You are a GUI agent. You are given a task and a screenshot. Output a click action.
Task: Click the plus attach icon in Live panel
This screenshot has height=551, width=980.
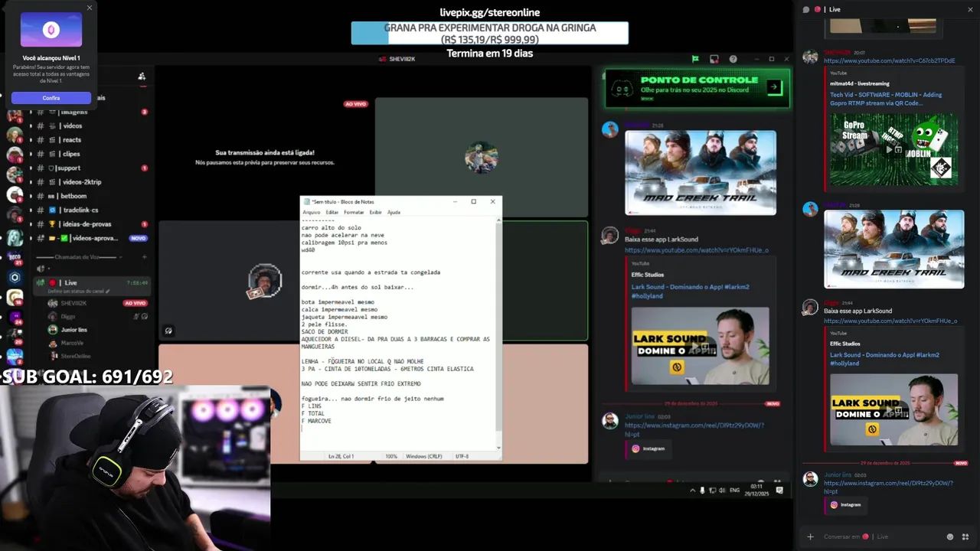coord(810,536)
